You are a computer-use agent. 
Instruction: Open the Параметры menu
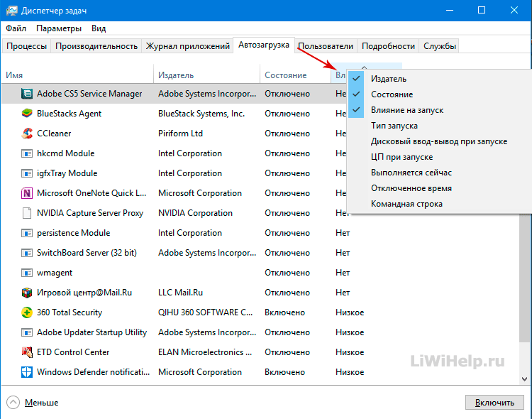[x=59, y=28]
